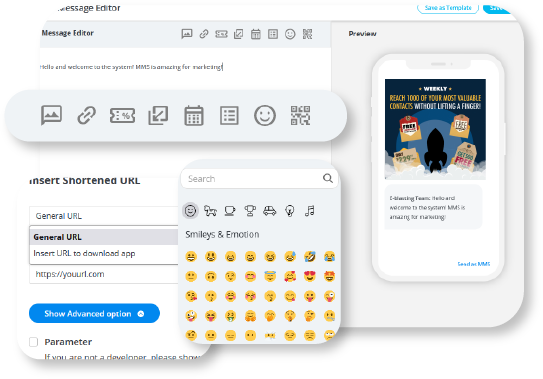Pick the rolling on floor laughing emoji

click(310, 257)
